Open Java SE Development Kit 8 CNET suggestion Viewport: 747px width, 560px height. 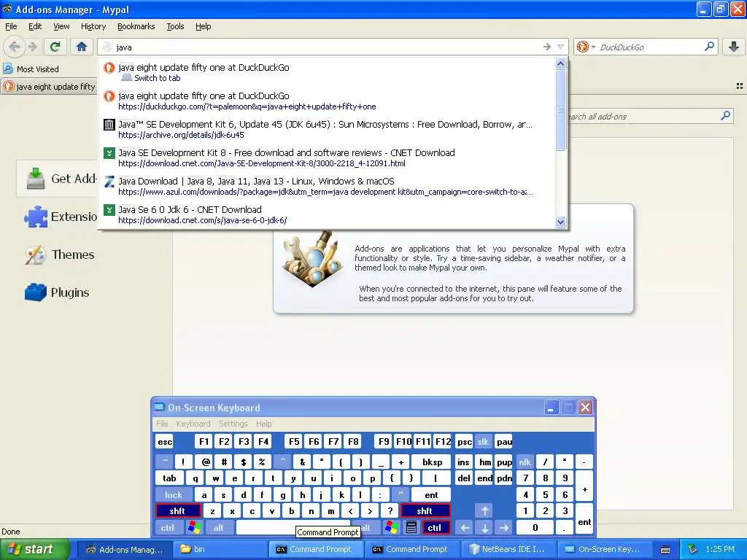[x=328, y=157]
